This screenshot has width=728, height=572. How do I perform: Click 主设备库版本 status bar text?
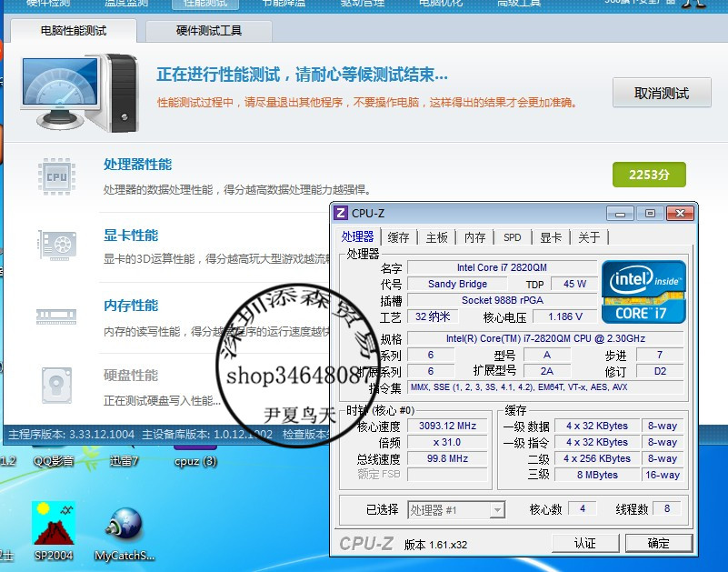point(207,435)
